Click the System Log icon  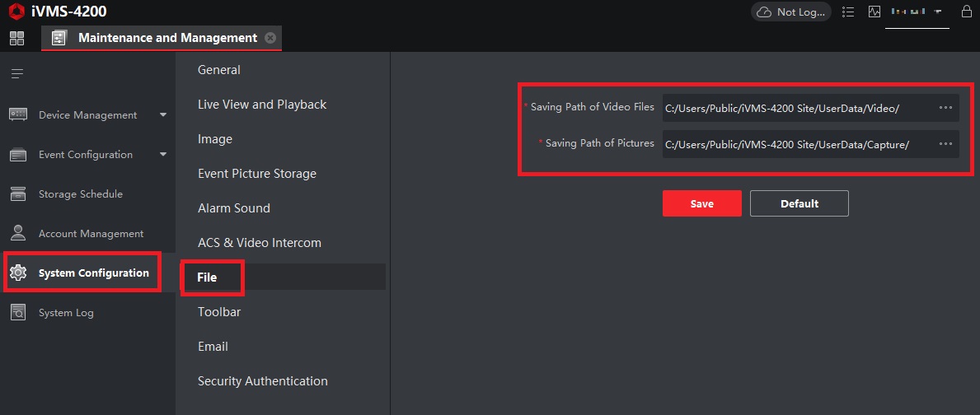pyautogui.click(x=18, y=312)
